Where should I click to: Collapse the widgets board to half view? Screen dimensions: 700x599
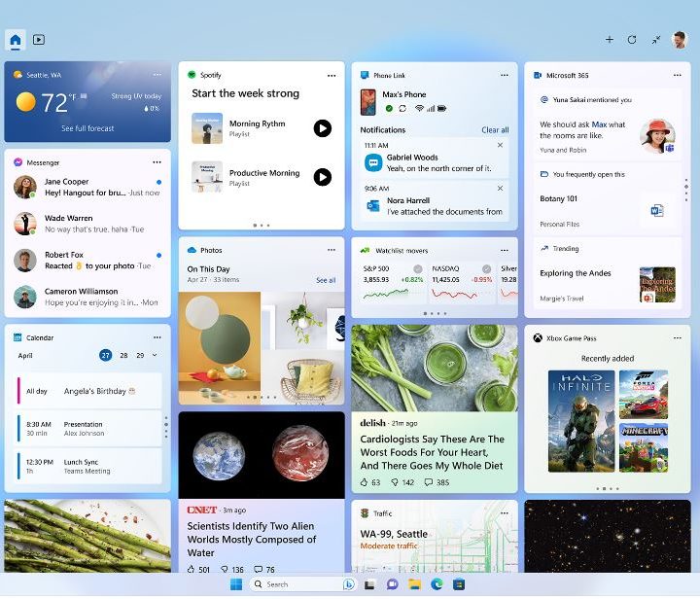(x=656, y=40)
